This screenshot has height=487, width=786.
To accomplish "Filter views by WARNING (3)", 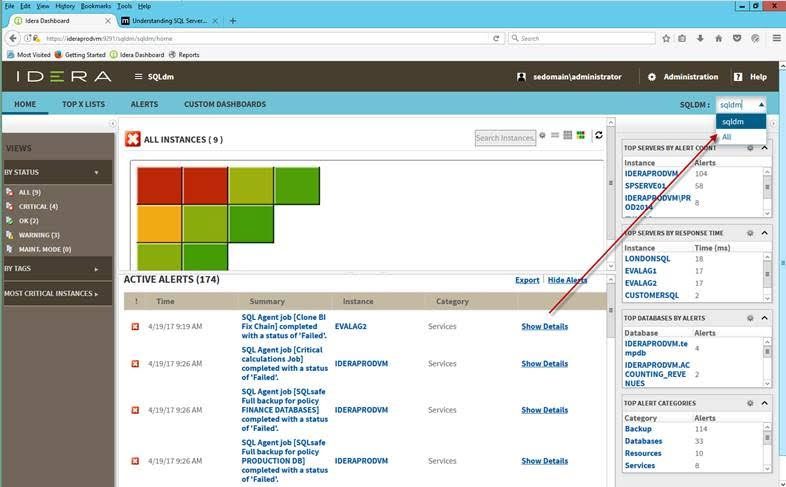I will (x=39, y=235).
